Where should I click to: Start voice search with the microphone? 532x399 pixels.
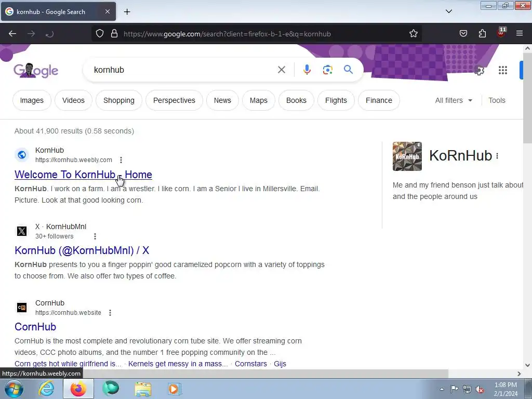[307, 70]
